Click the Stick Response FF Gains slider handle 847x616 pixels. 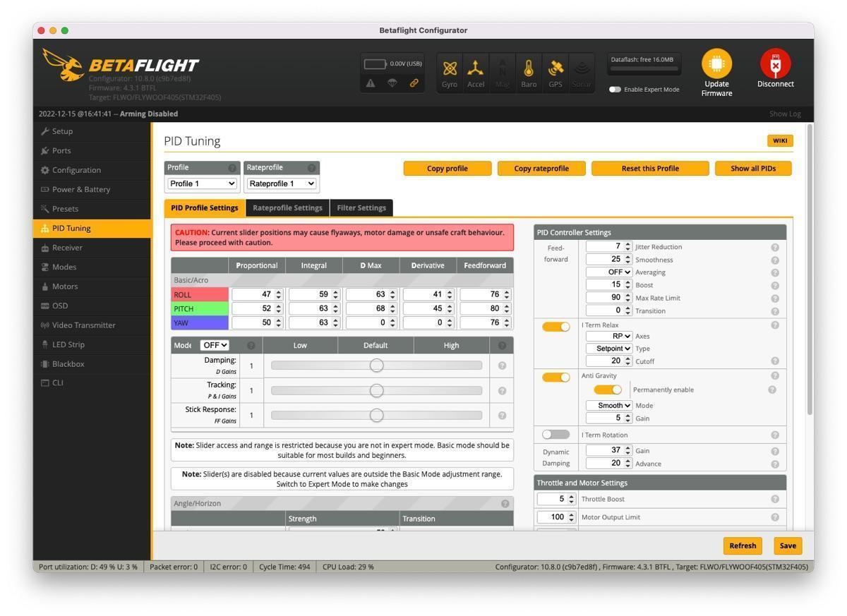376,415
